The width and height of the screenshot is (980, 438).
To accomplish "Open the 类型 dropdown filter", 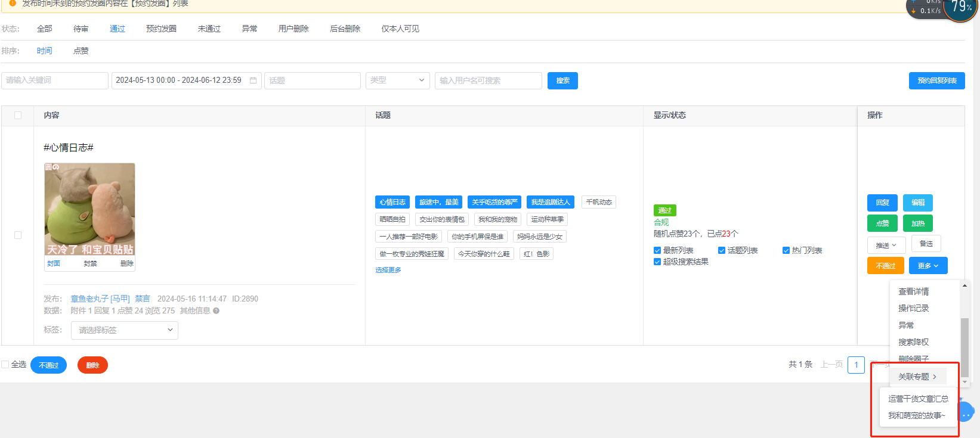I will [x=398, y=80].
